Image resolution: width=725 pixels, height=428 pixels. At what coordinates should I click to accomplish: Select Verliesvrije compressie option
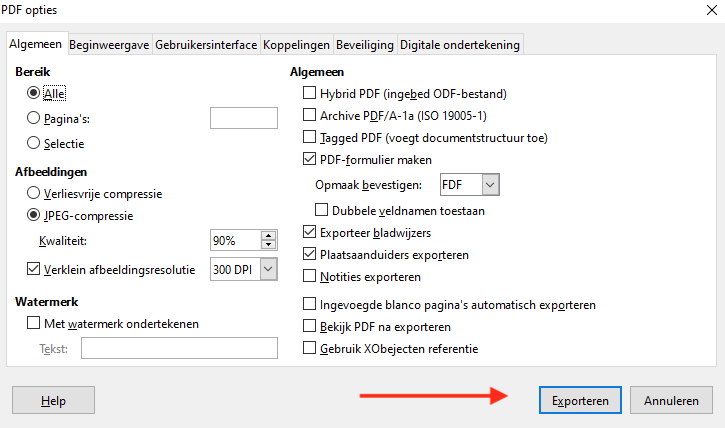34,193
